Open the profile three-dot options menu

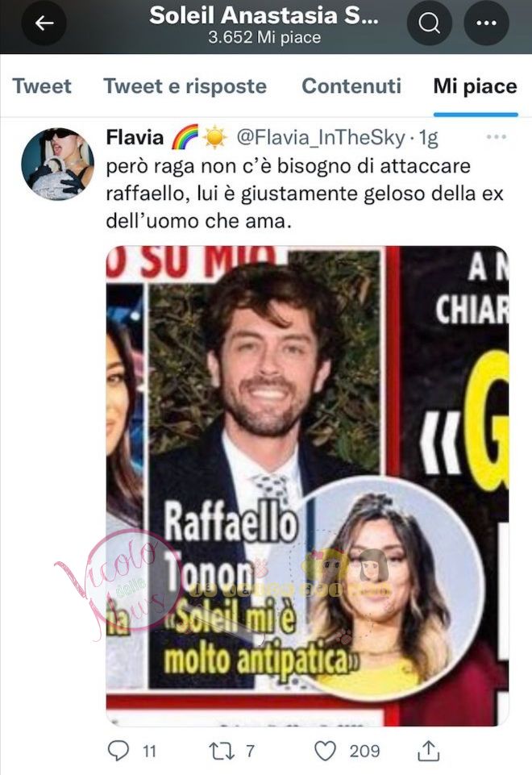486,23
